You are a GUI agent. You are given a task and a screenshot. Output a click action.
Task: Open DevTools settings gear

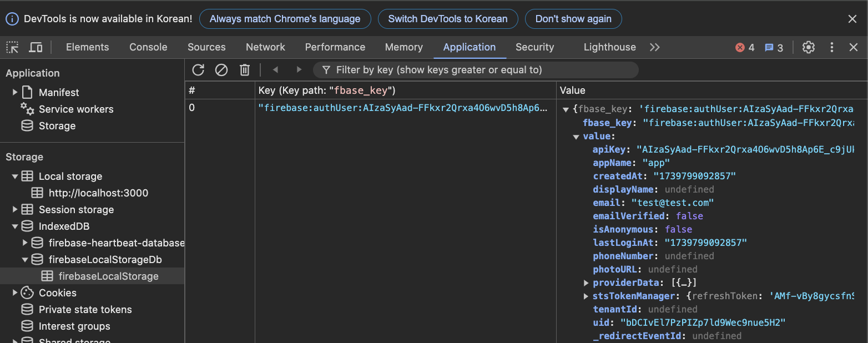pos(809,47)
